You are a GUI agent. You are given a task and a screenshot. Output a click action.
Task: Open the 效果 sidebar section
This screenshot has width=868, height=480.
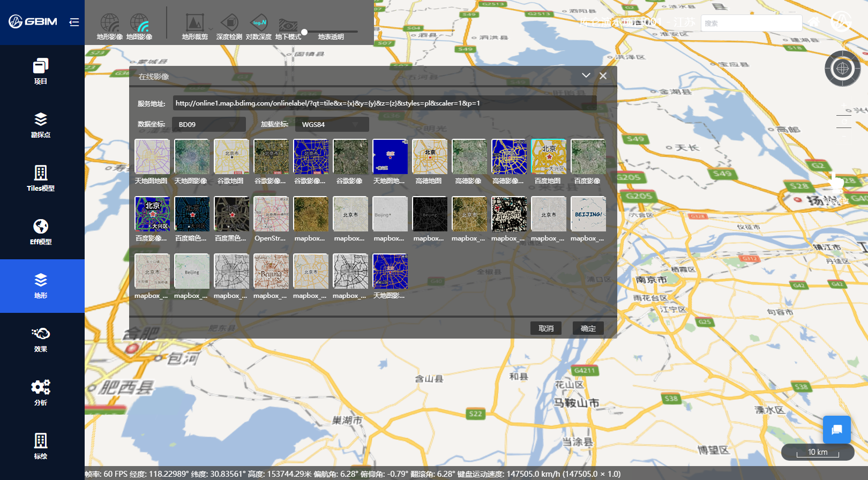tap(41, 339)
